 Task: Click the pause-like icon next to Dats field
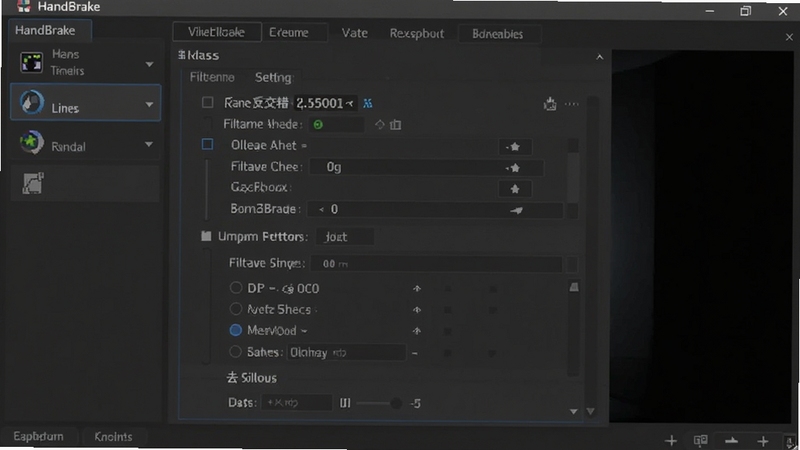coord(345,403)
